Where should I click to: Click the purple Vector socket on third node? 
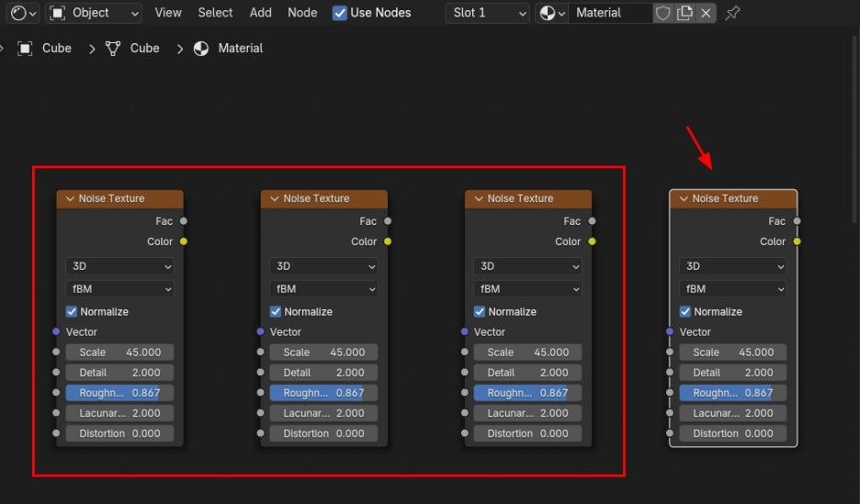[x=465, y=331]
